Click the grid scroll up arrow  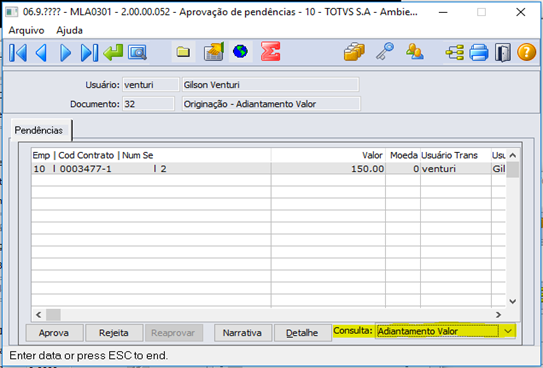(513, 155)
